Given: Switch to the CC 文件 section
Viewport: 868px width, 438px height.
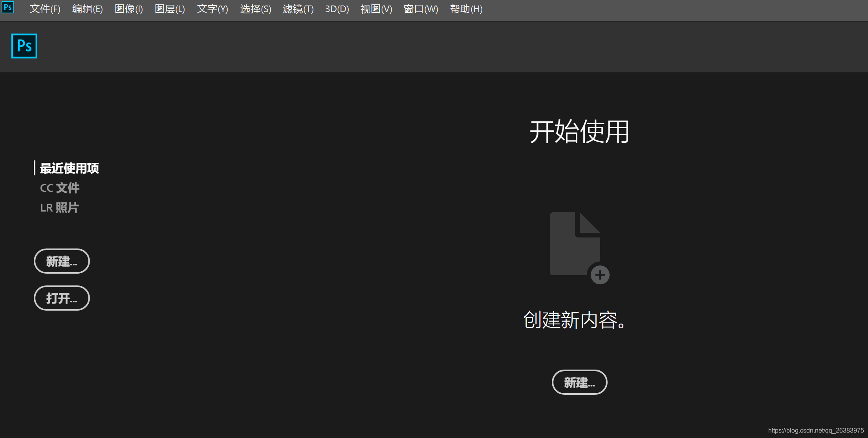Looking at the screenshot, I should coord(60,188).
